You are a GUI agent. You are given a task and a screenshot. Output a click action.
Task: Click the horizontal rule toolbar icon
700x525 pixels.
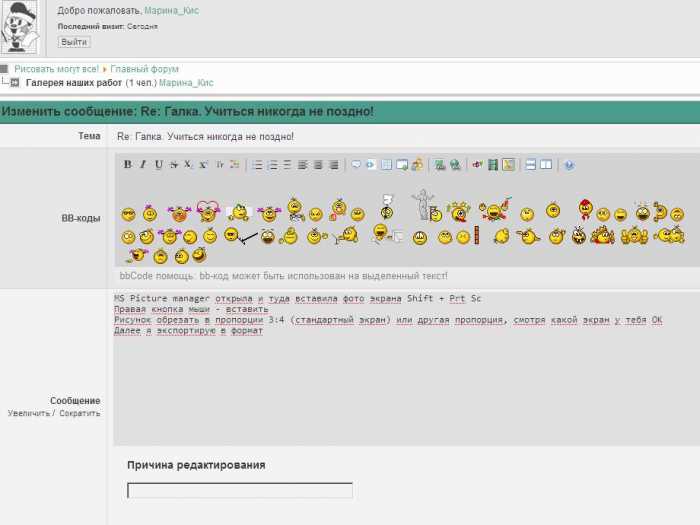point(531,165)
